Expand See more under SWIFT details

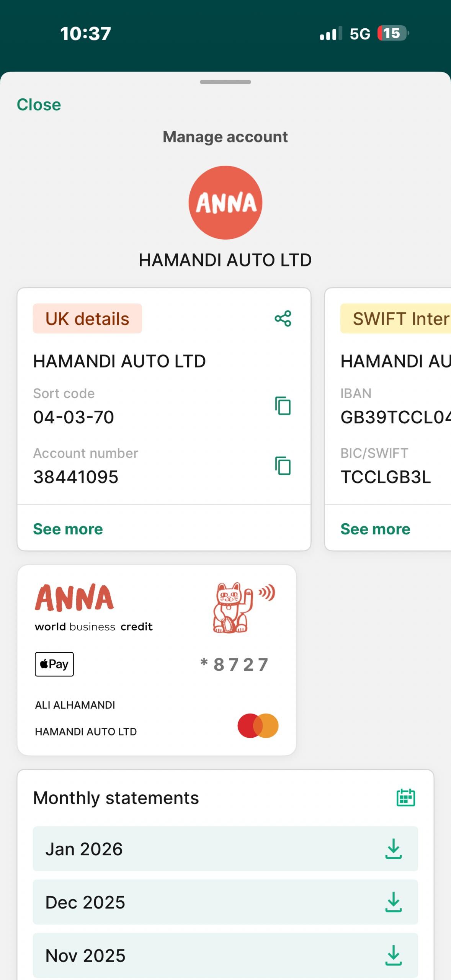375,529
